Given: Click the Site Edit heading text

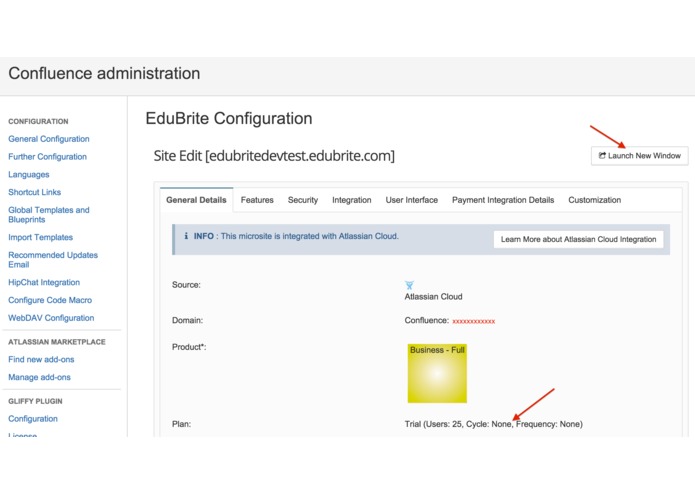Looking at the screenshot, I should click(274, 156).
